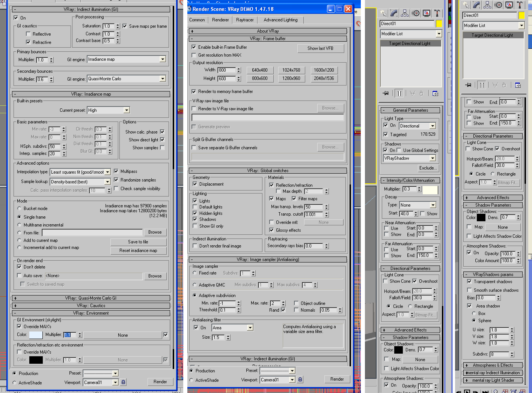Toggle Hidden lights in Global switches
Screen dimensions: 532x393
point(195,213)
